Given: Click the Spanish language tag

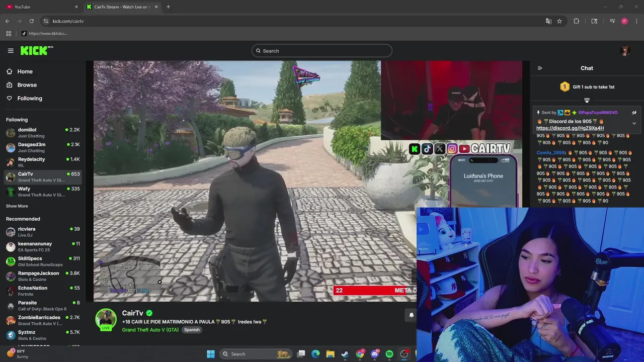Looking at the screenshot, I should coord(192,330).
